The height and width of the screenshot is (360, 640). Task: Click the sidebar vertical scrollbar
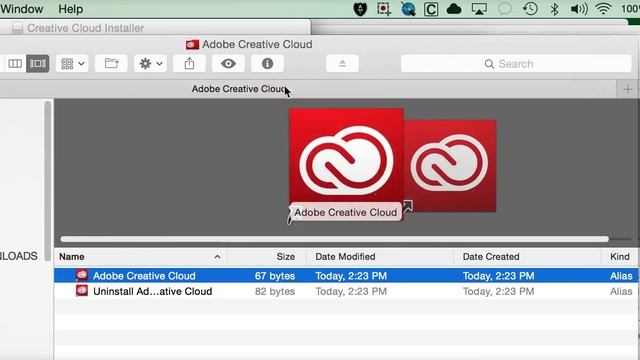(48, 180)
